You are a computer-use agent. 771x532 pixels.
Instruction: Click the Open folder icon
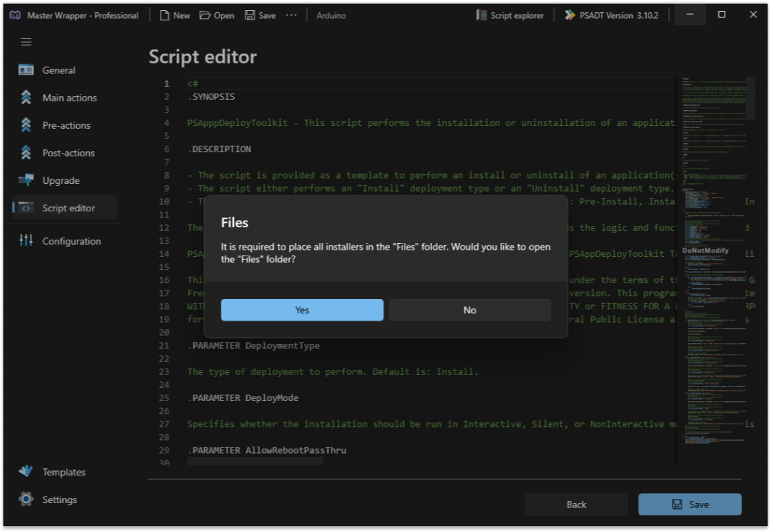205,15
